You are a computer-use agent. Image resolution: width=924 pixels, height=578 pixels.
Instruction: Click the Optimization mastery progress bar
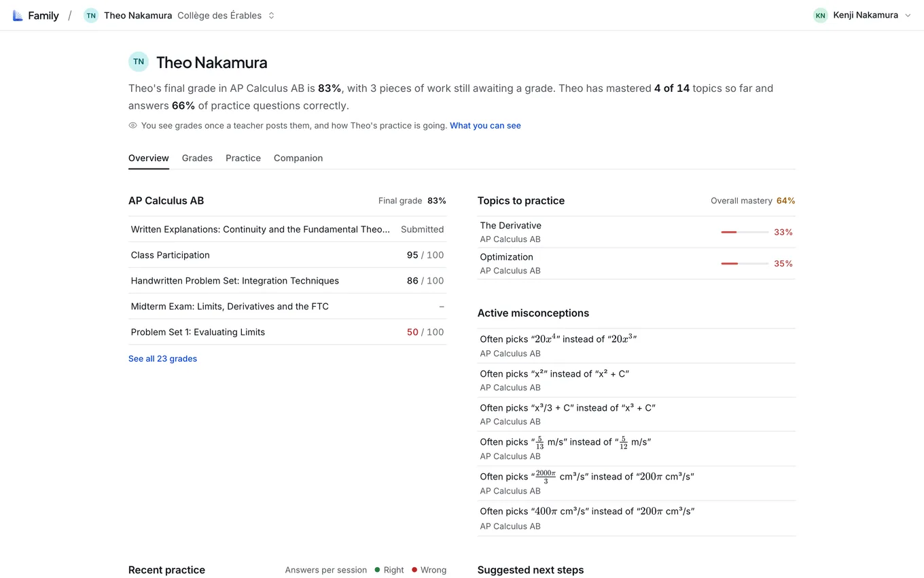click(745, 263)
